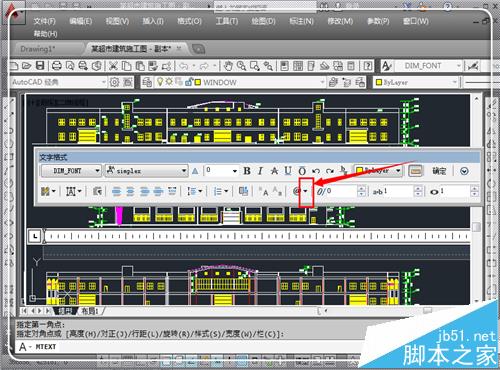The height and width of the screenshot is (370, 500).
Task: Open the 文件(F) menu
Action: point(44,21)
